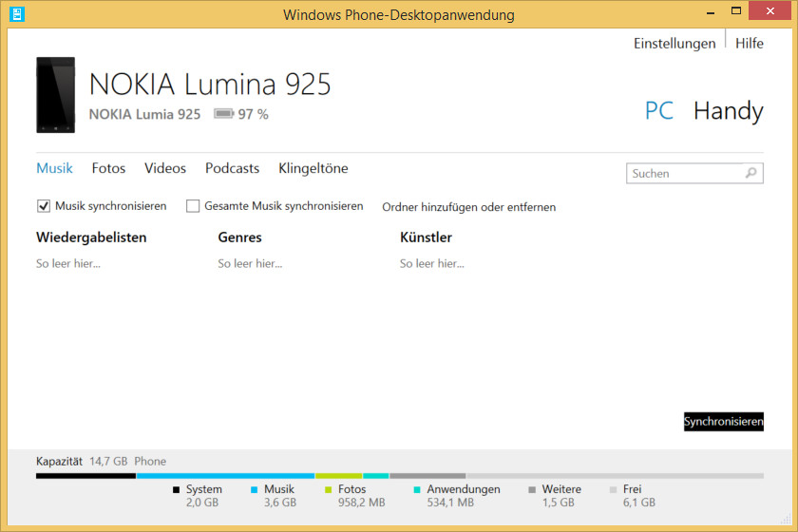Click the green Fotos segment of capacity bar
The height and width of the screenshot is (532, 798).
(x=338, y=476)
